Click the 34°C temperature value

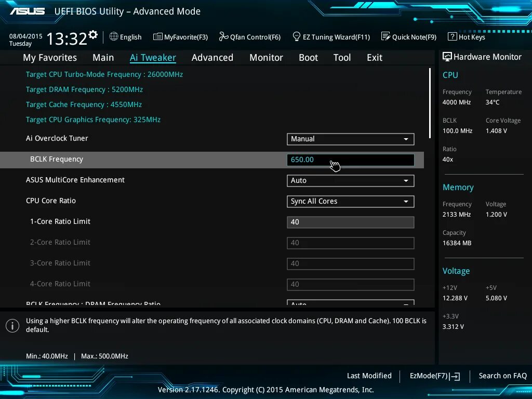[x=493, y=102]
